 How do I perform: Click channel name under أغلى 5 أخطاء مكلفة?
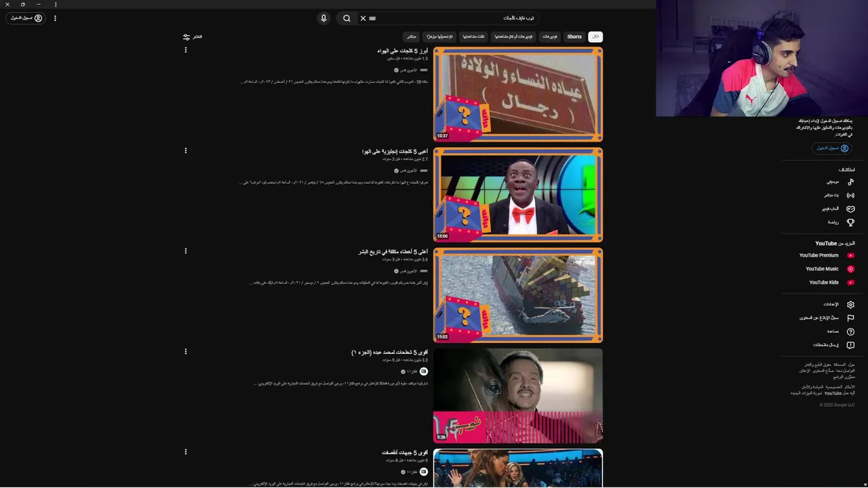(x=408, y=271)
